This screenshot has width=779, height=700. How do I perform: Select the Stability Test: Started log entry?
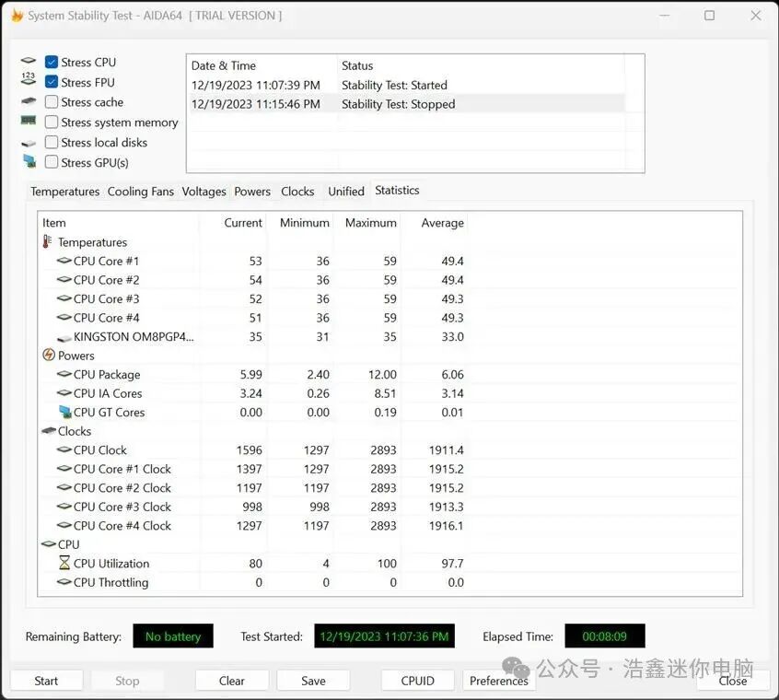pos(407,85)
